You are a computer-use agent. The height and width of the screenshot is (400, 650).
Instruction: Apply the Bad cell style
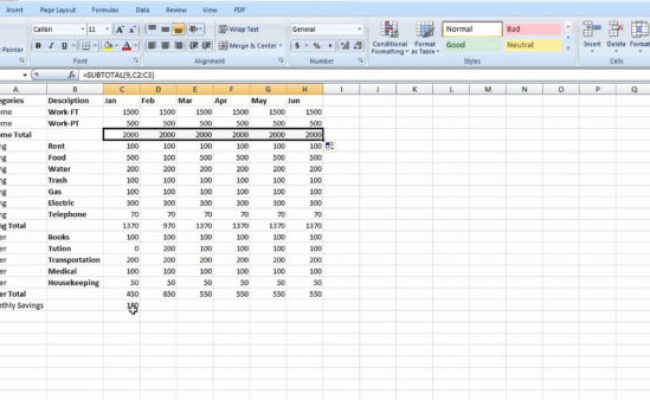[533, 29]
